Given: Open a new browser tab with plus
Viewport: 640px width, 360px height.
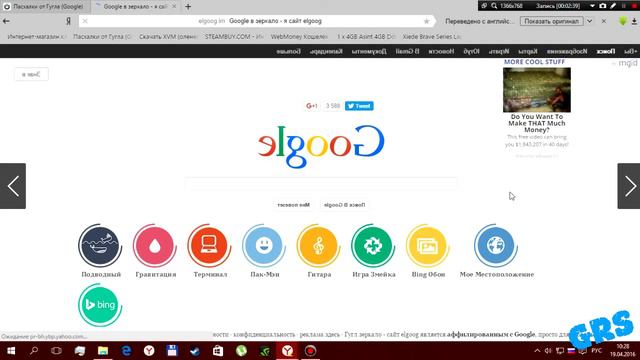Looking at the screenshot, I should (x=188, y=7).
